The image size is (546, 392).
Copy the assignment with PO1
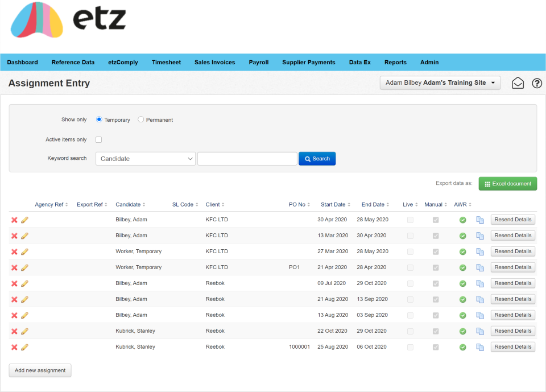click(480, 267)
